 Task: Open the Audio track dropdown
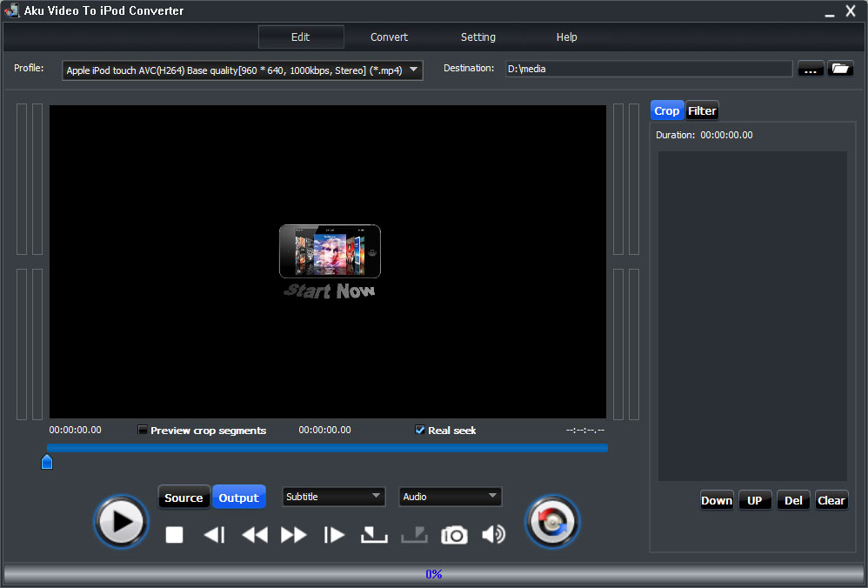[x=451, y=497]
